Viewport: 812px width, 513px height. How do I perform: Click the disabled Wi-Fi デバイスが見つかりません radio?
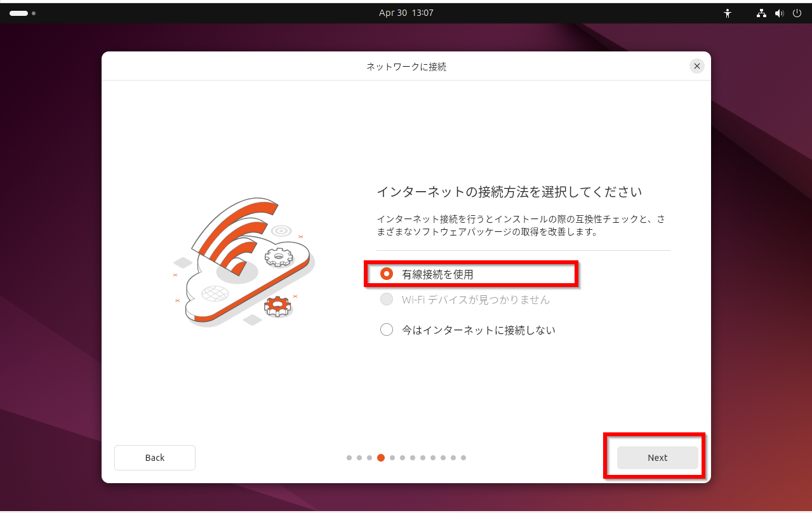(x=386, y=300)
